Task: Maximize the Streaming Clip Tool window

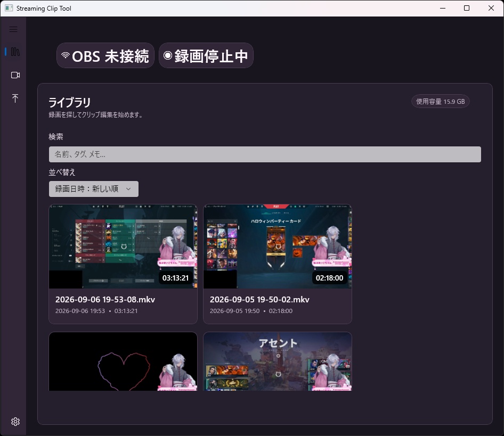Action: coord(467,8)
